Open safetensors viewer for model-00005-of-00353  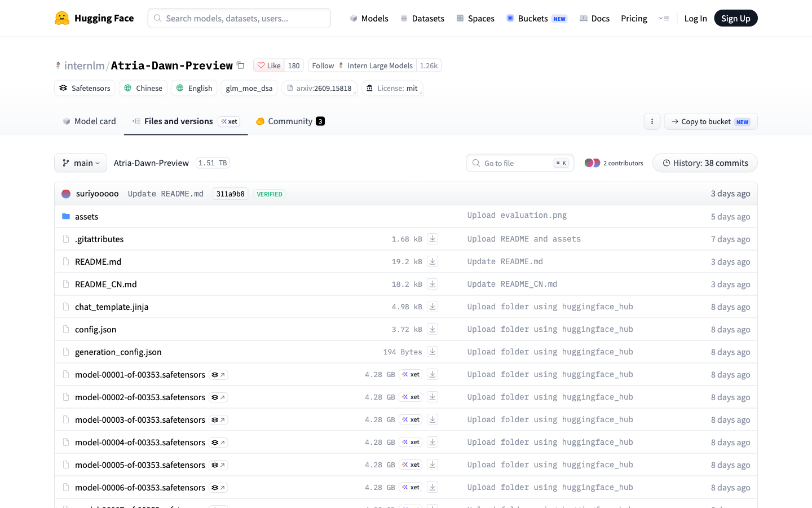pos(218,465)
